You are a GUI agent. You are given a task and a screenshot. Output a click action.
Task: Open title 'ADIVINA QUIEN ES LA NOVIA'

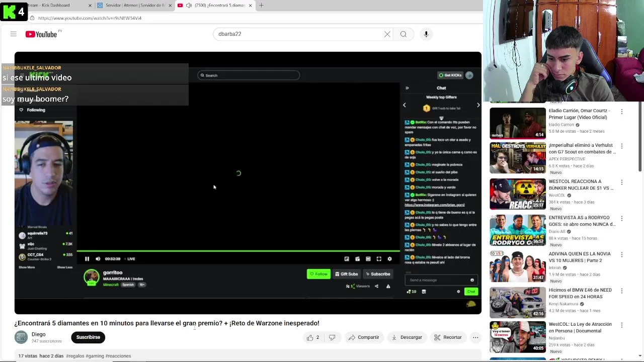click(580, 257)
